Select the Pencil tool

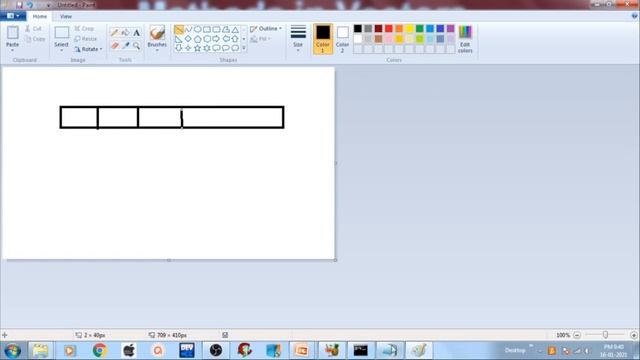[x=115, y=33]
